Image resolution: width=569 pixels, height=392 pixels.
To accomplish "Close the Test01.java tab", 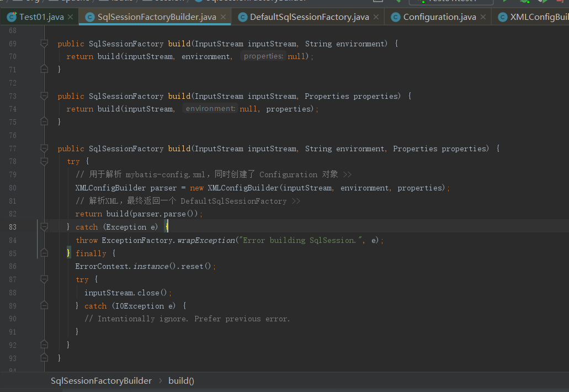I will pos(71,17).
